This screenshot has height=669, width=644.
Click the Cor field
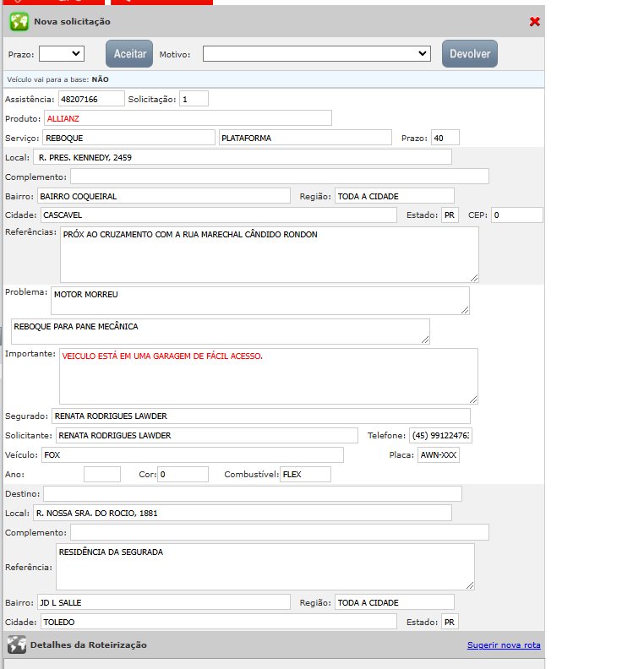pos(183,474)
